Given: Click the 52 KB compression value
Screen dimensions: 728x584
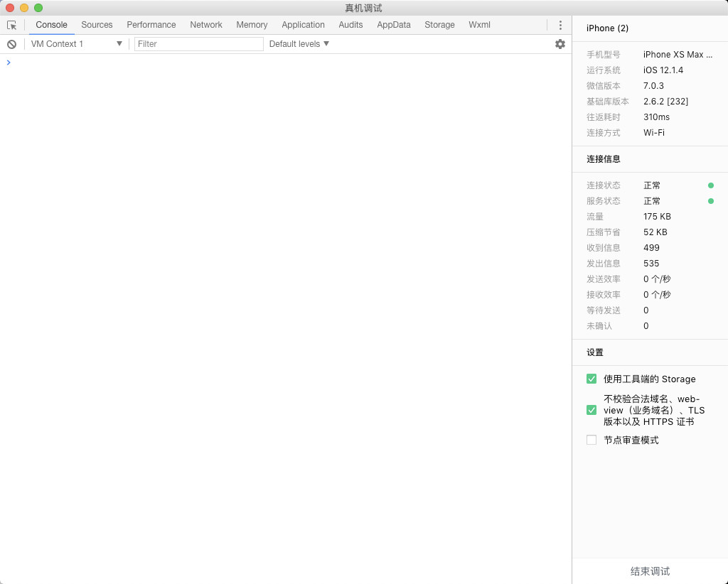Looking at the screenshot, I should point(655,232).
